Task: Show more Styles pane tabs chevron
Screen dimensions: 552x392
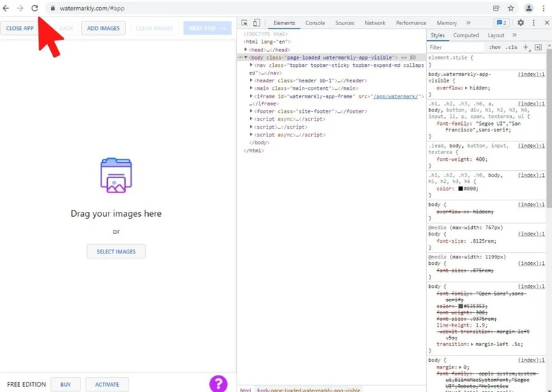Action: 515,35
